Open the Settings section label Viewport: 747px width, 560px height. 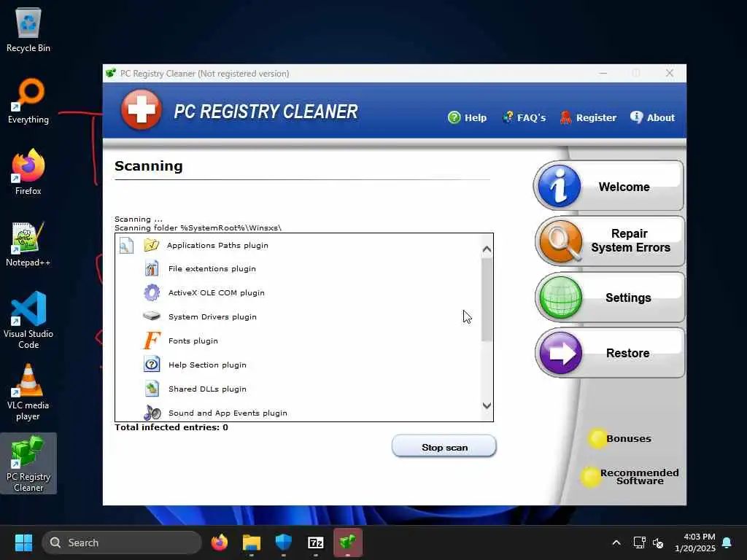click(x=628, y=297)
